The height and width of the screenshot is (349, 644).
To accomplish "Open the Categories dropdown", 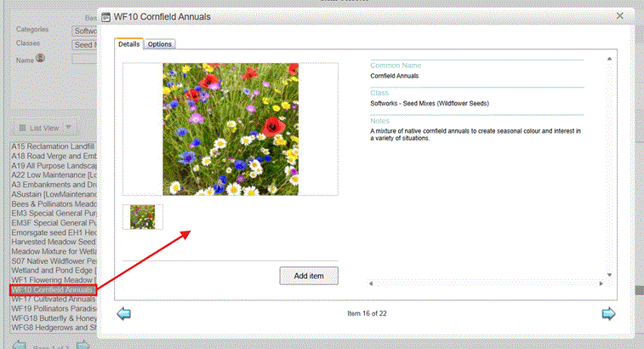I will (84, 31).
